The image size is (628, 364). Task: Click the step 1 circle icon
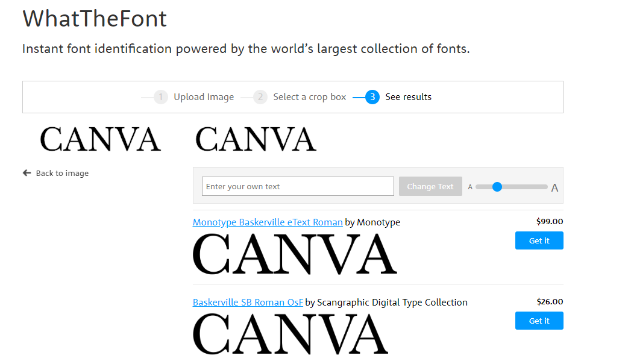coord(160,97)
